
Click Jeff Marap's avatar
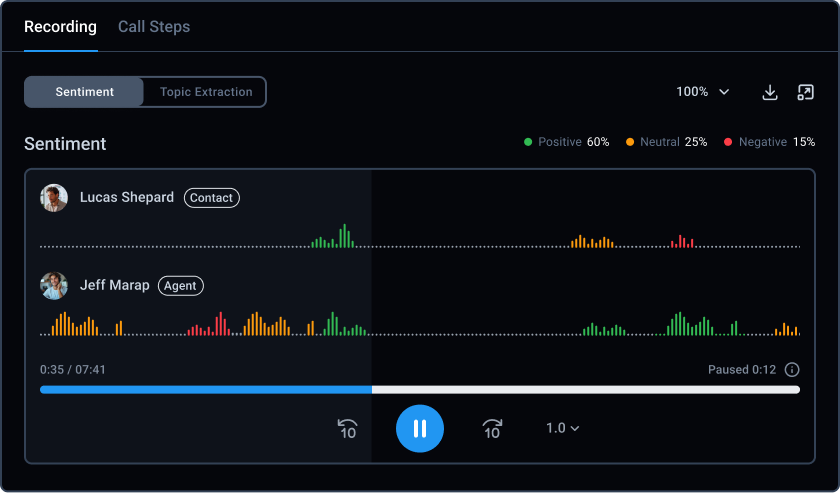tap(54, 286)
